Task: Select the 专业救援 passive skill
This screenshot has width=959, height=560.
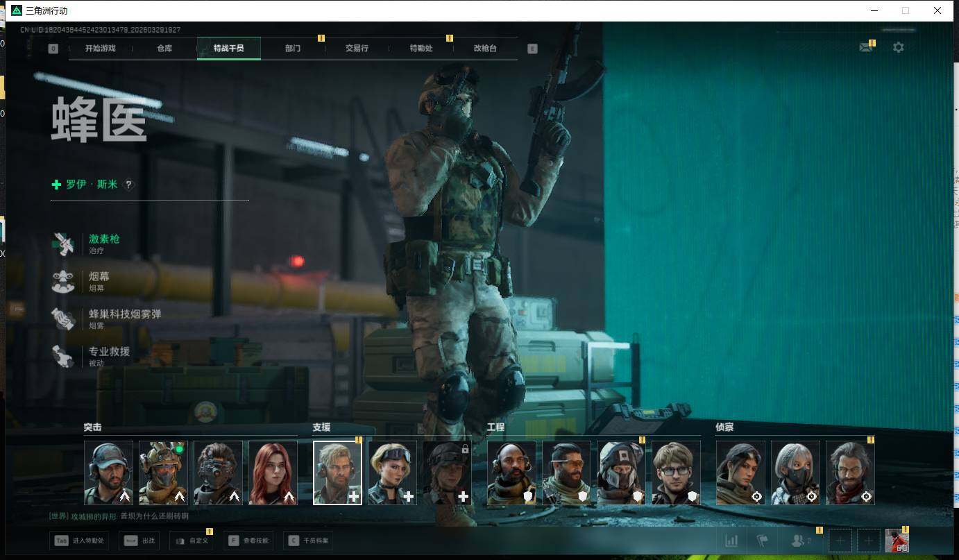Action: click(91, 356)
